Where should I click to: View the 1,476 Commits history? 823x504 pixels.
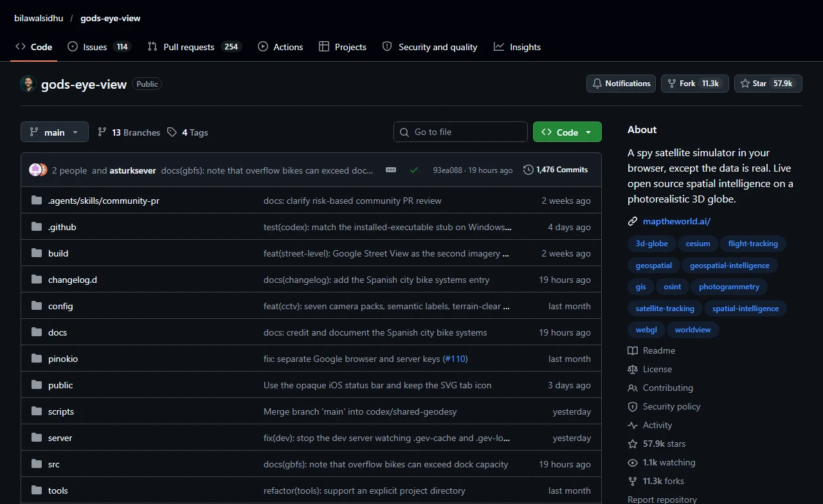pos(556,170)
